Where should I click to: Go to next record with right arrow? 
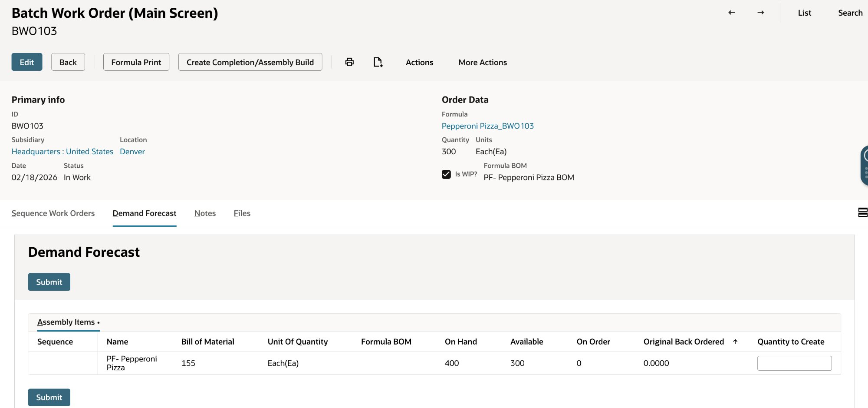click(x=761, y=13)
